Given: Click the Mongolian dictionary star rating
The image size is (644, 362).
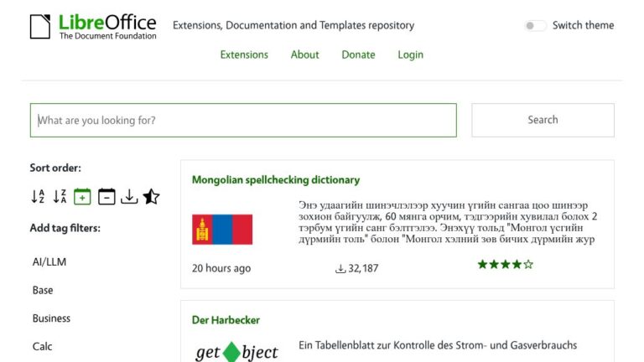Looking at the screenshot, I should coord(505,264).
